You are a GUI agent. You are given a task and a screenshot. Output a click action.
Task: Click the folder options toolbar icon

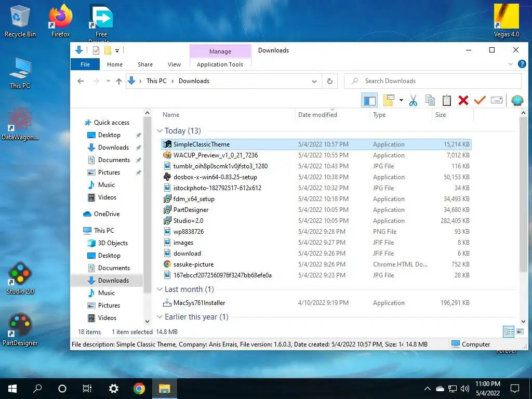click(389, 100)
